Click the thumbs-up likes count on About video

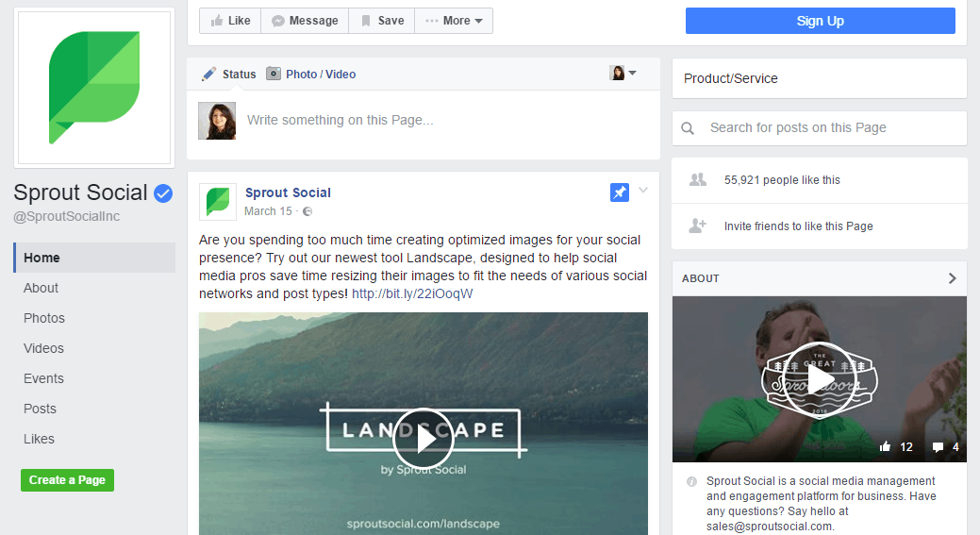pos(895,447)
